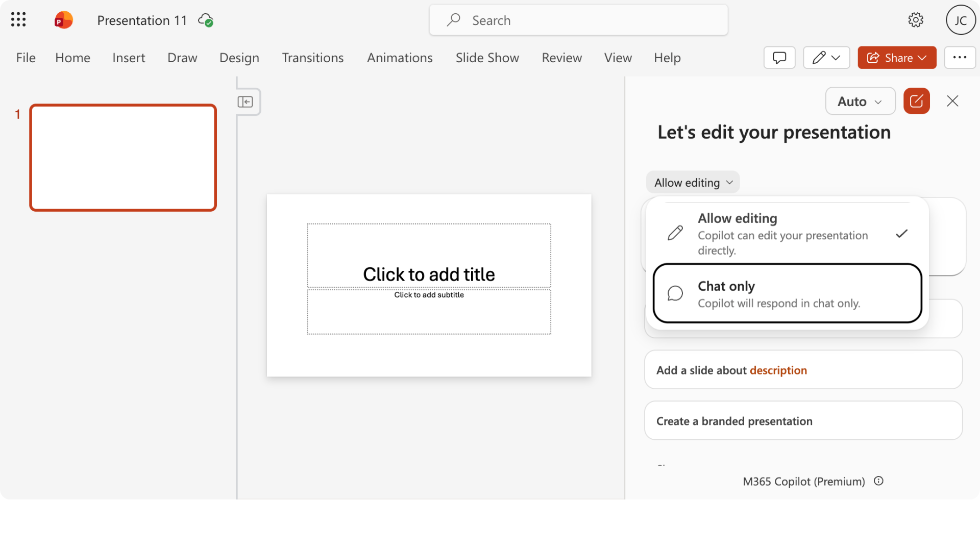980x551 pixels.
Task: Open the comments pane icon
Action: [x=779, y=58]
